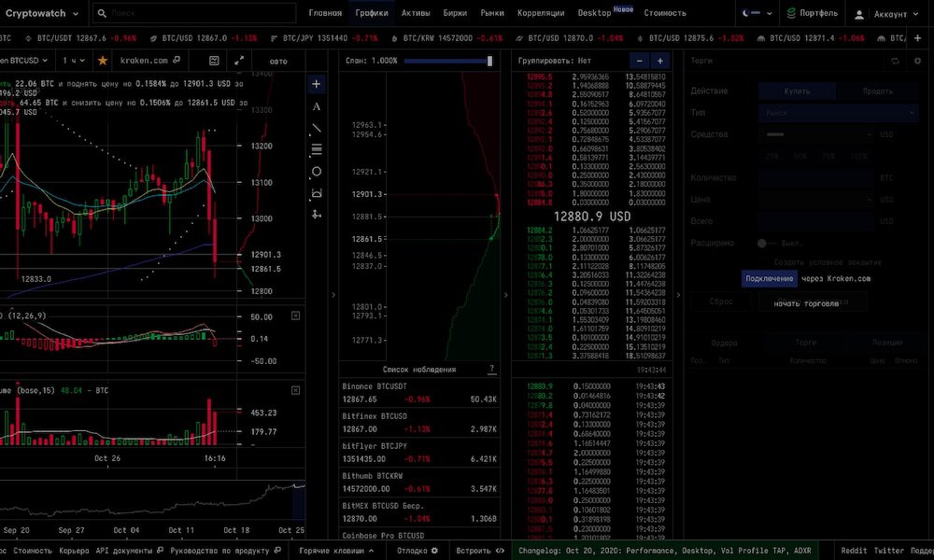Viewport: 934px width, 560px height.
Task: Select the measure range tool
Action: coord(317,193)
